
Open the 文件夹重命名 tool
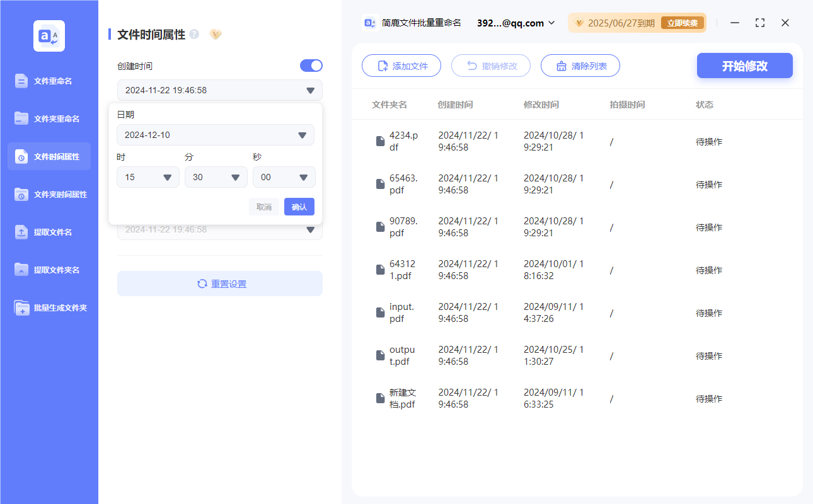(x=49, y=118)
